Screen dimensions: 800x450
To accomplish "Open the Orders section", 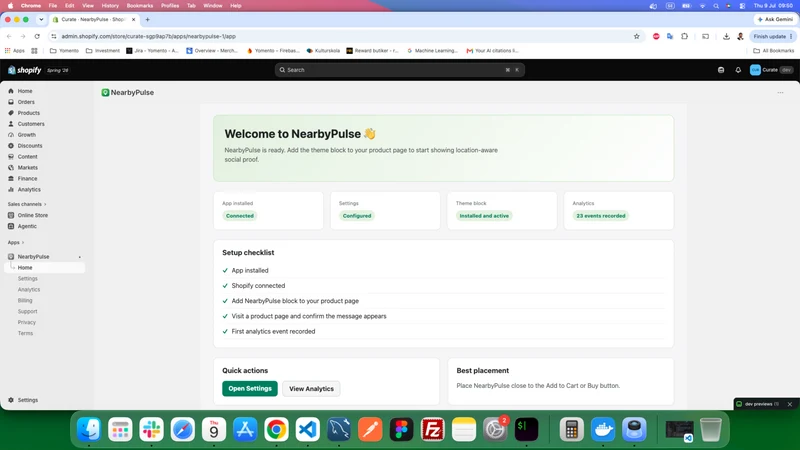I will tap(26, 102).
